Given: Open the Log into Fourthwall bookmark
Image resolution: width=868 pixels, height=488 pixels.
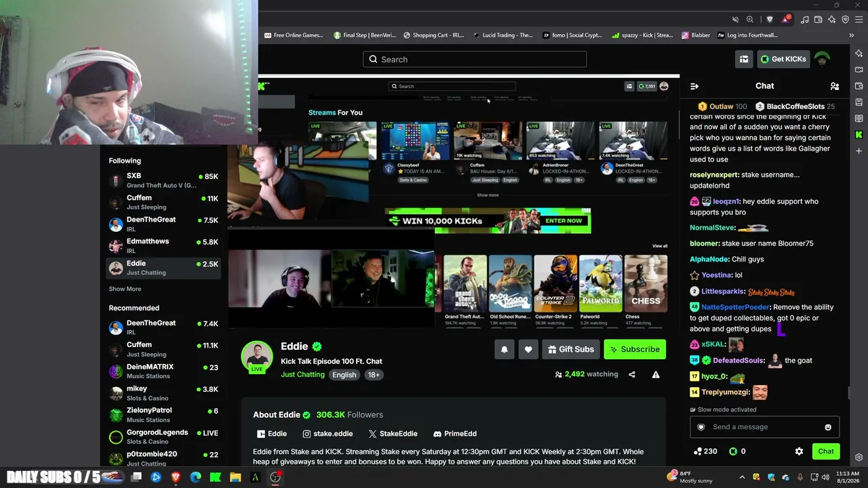Looking at the screenshot, I should (748, 35).
